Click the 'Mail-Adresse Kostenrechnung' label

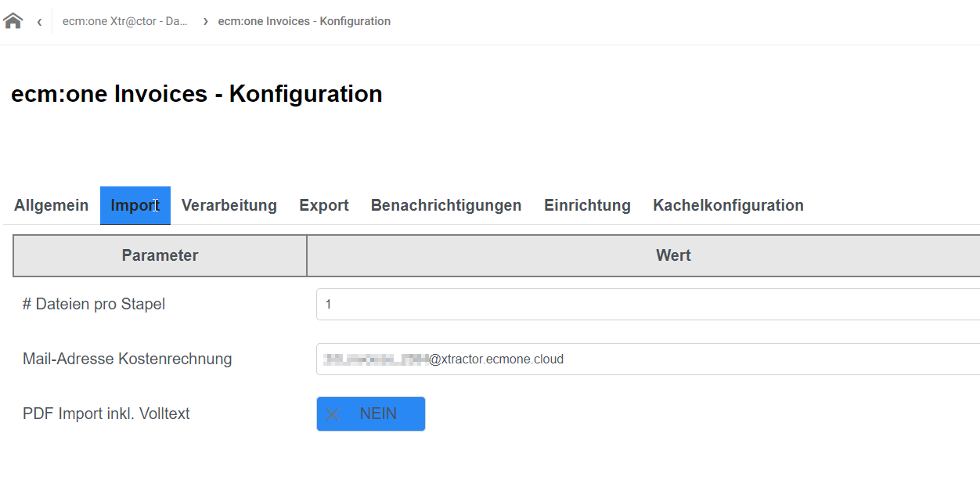coord(128,359)
